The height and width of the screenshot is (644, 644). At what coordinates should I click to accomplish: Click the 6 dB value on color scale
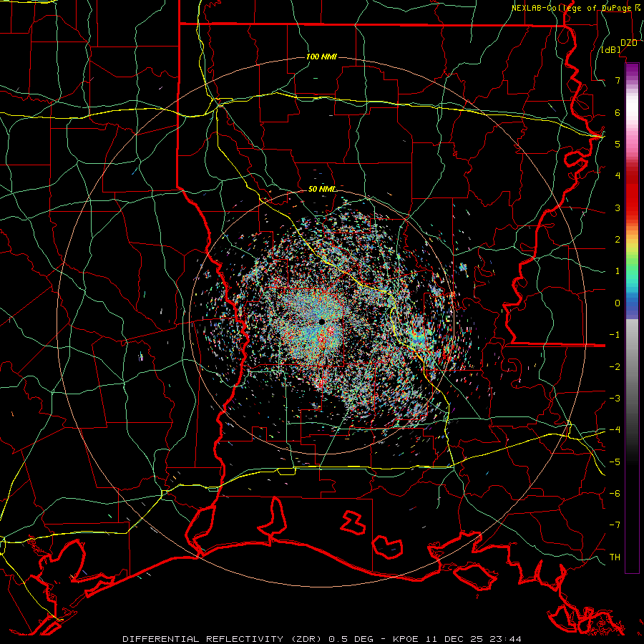coord(618,112)
